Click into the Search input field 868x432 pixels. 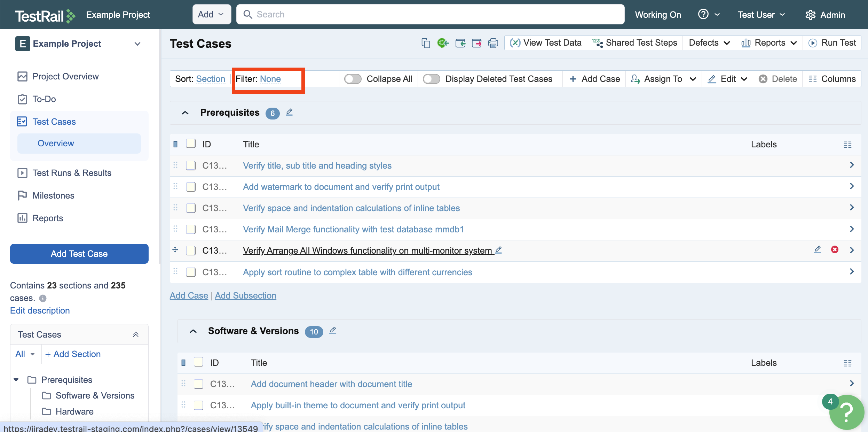[x=430, y=14]
